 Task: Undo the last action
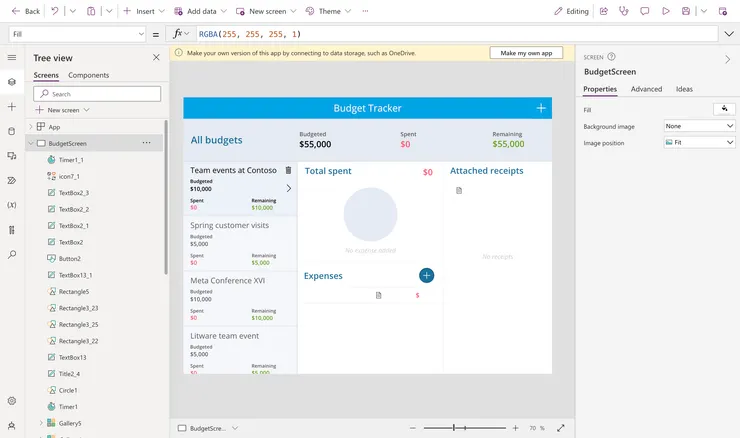pyautogui.click(x=55, y=11)
